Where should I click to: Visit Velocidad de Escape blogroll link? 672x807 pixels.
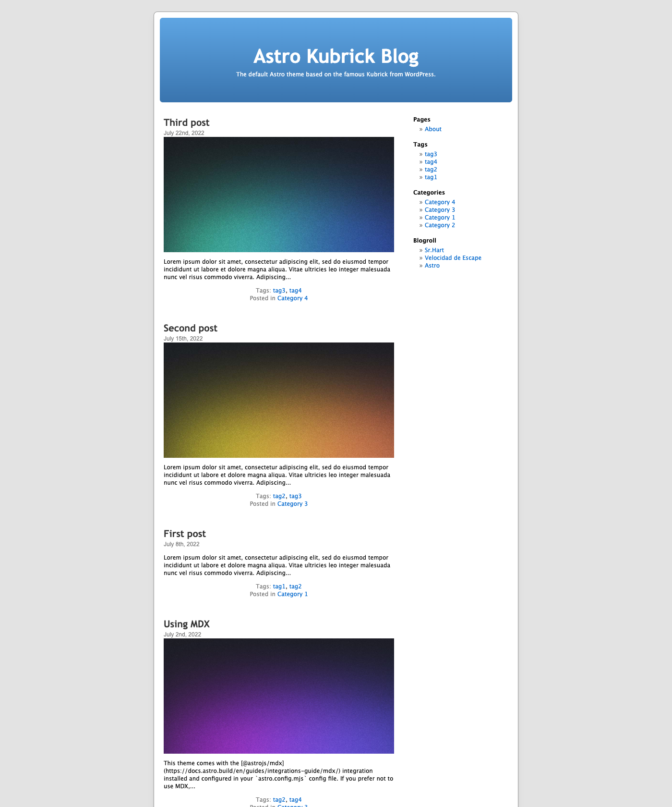453,258
